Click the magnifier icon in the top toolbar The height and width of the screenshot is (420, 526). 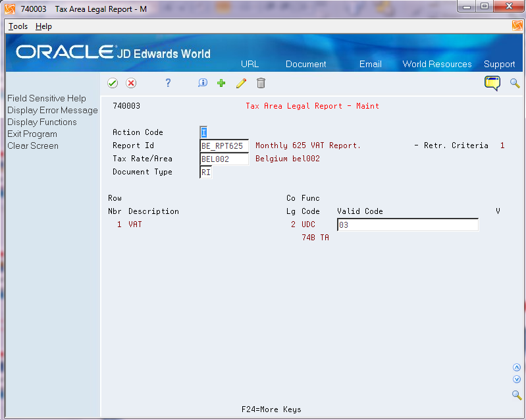pyautogui.click(x=515, y=83)
